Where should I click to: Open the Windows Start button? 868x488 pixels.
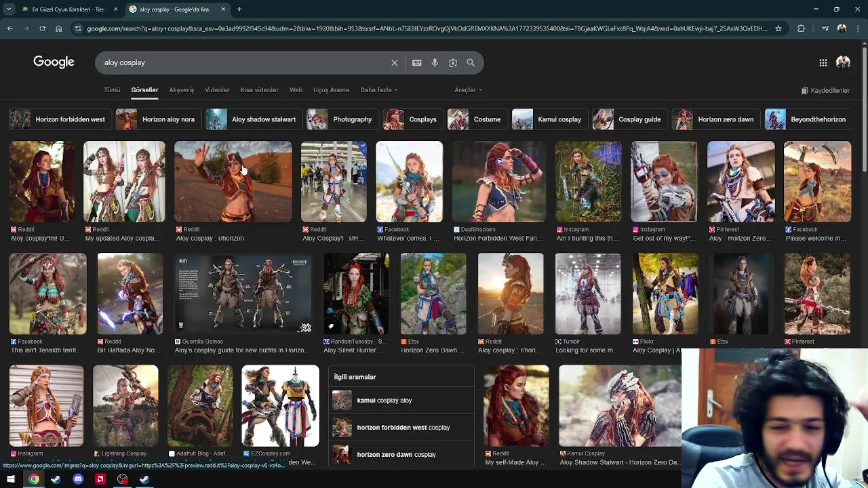click(x=11, y=479)
